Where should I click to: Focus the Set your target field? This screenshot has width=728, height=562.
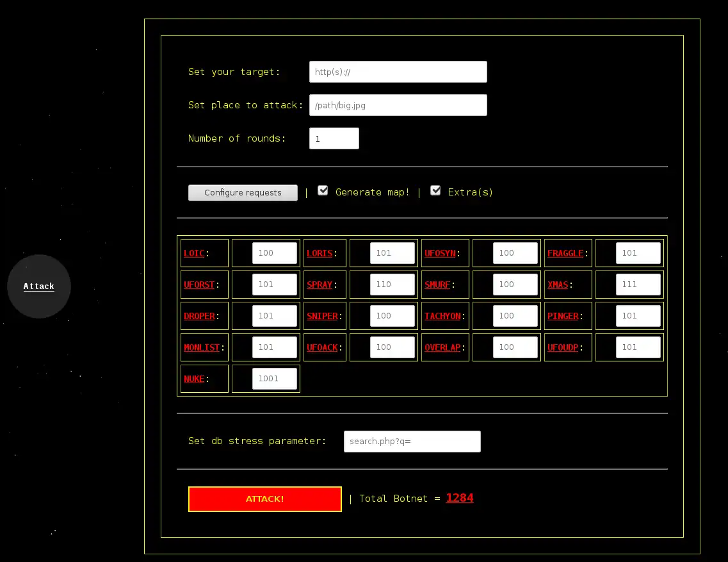tap(398, 72)
